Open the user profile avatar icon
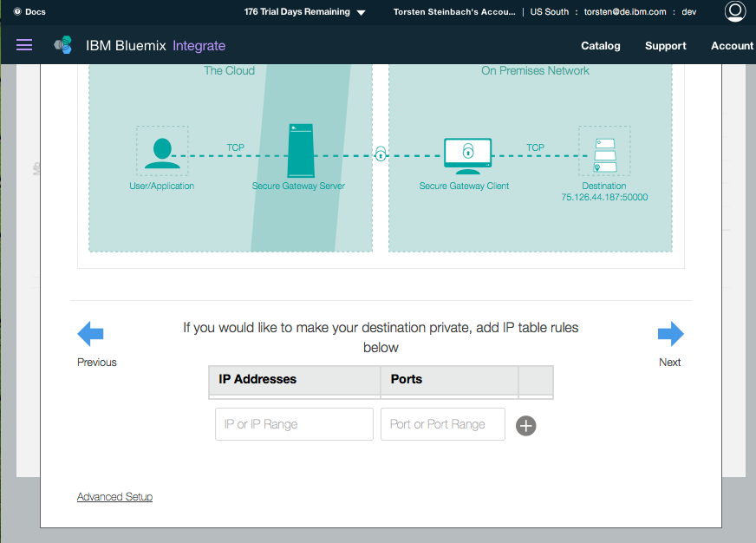Screen dimensions: 756x543 point(735,11)
